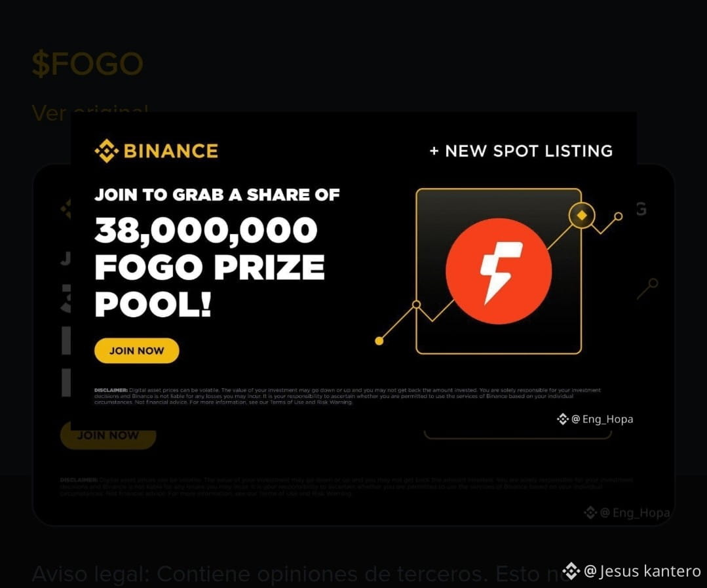Click the FOGO PRIZE POOL headline

click(x=210, y=285)
